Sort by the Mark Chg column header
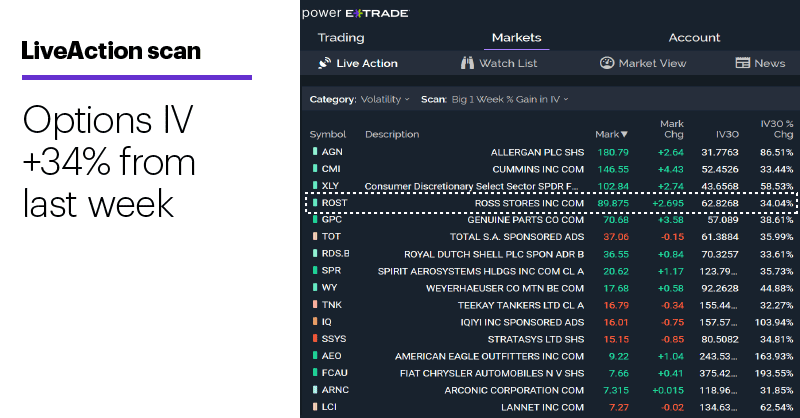Screen dimensions: 800x418 [672, 129]
